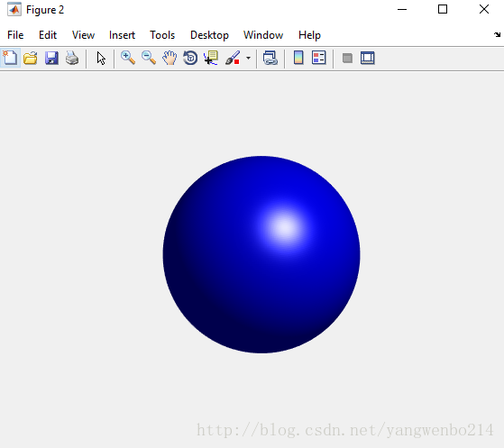The image size is (504, 448).
Task: Open a file with the folder icon
Action: click(x=31, y=59)
